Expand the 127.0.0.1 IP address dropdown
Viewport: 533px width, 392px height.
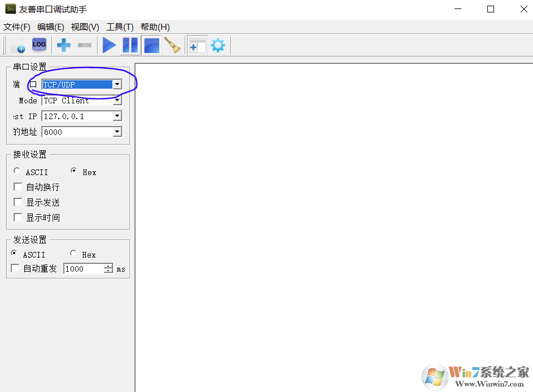(x=117, y=116)
